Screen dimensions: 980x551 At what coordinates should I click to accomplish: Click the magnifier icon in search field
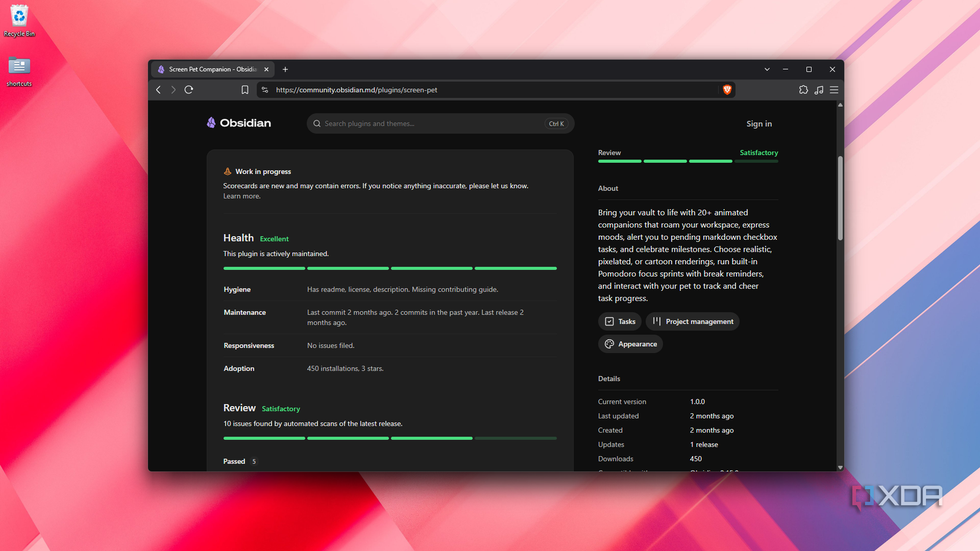click(x=317, y=123)
